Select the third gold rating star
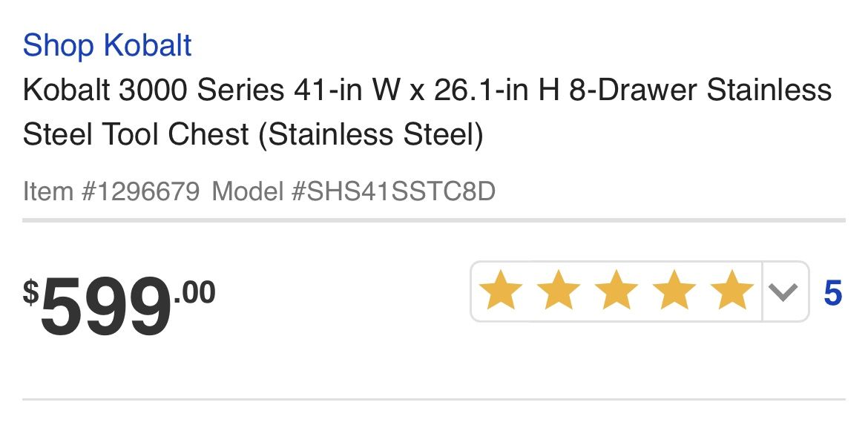The image size is (868, 425). pos(616,290)
